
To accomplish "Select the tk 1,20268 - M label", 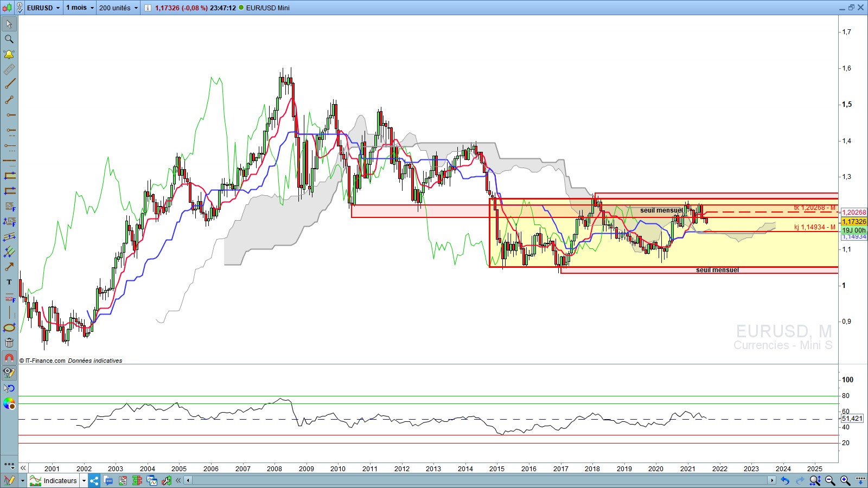I will point(815,208).
